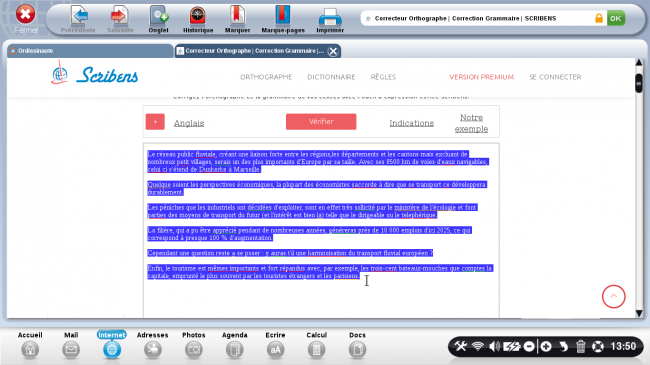
Task: Click the red Fermer close icon
Action: [x=25, y=15]
